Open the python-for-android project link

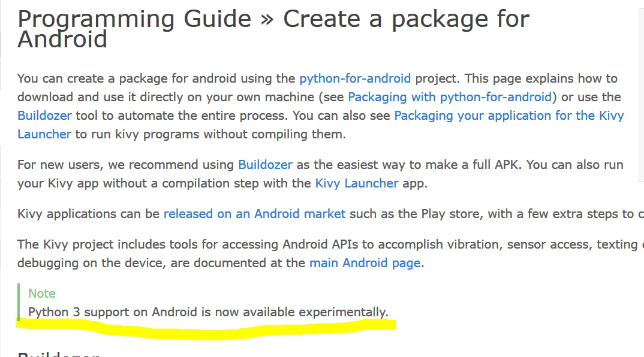(x=355, y=78)
